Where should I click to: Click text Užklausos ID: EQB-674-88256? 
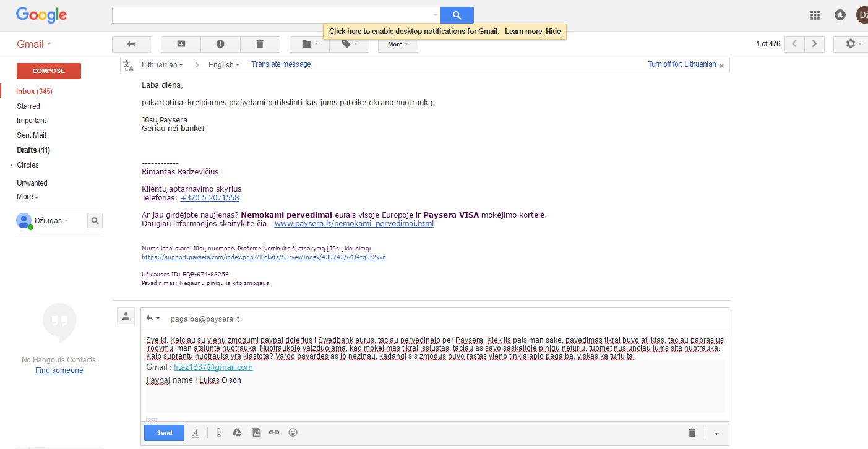[185, 274]
